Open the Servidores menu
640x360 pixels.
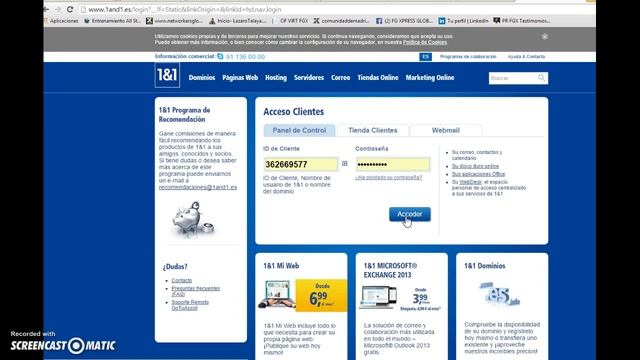(x=309, y=78)
